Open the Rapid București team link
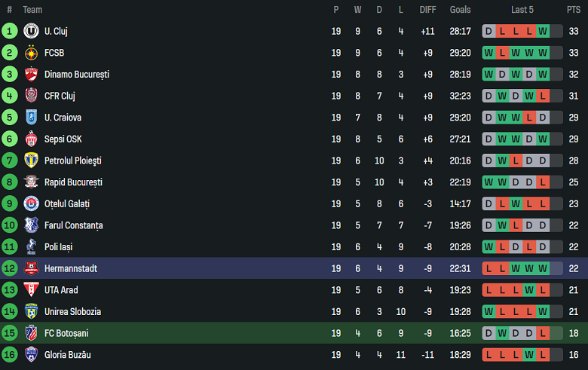The image size is (588, 370). pyautogui.click(x=73, y=182)
